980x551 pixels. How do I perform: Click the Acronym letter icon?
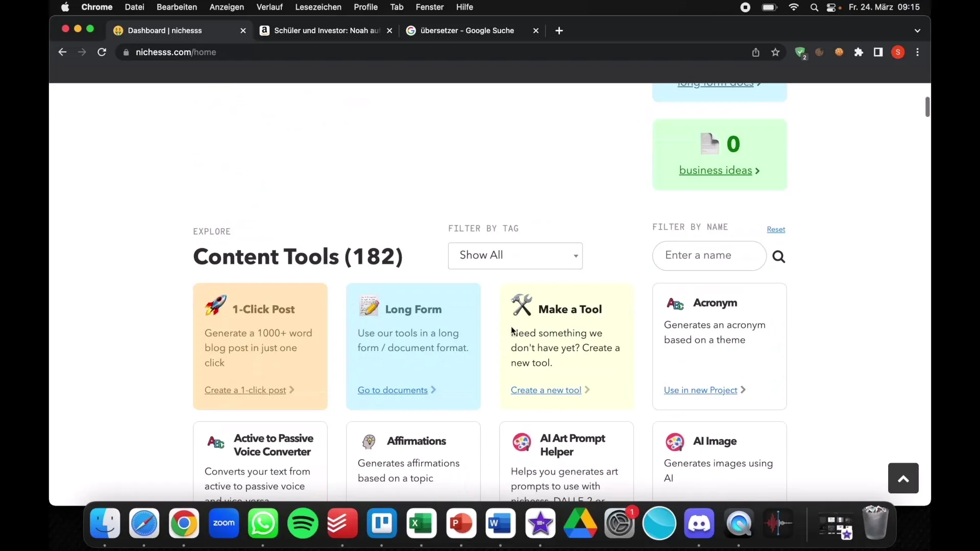coord(675,302)
